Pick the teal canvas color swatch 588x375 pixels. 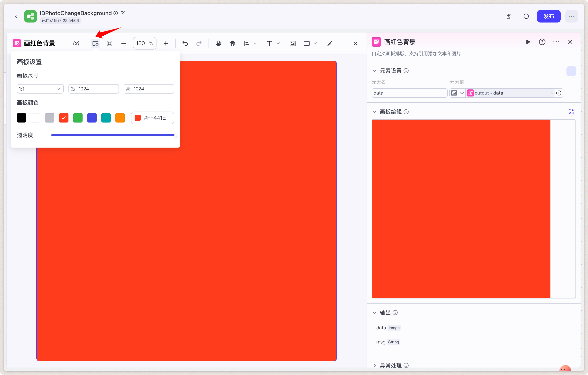(x=106, y=118)
